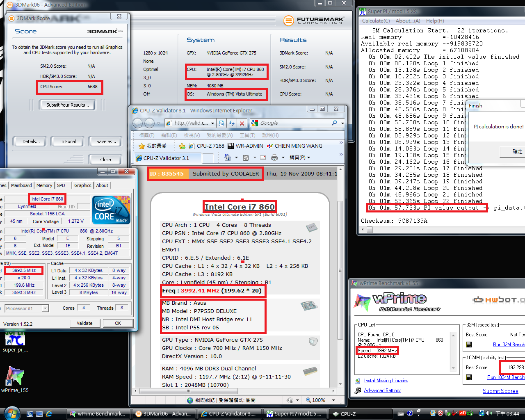Image resolution: width=525 pixels, height=420 pixels.
Task: Open the WR-ADMIN favorites bar link
Action: tap(245, 146)
